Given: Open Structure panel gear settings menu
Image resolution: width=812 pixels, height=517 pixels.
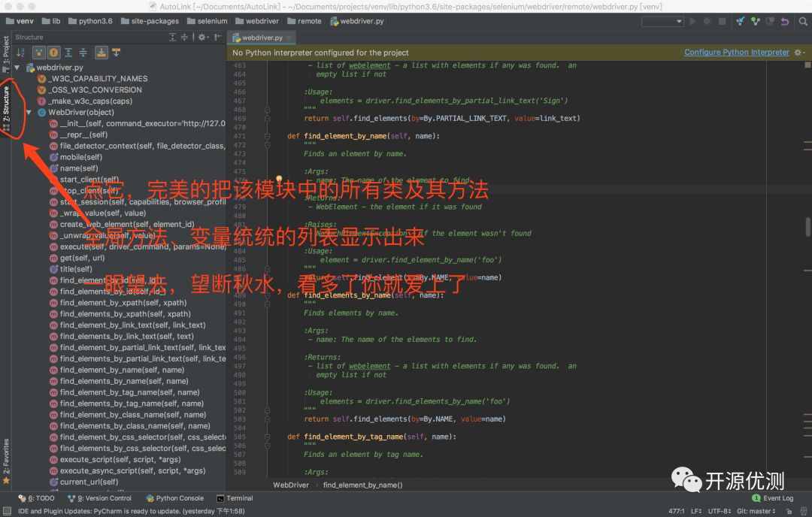Looking at the screenshot, I should coord(202,38).
